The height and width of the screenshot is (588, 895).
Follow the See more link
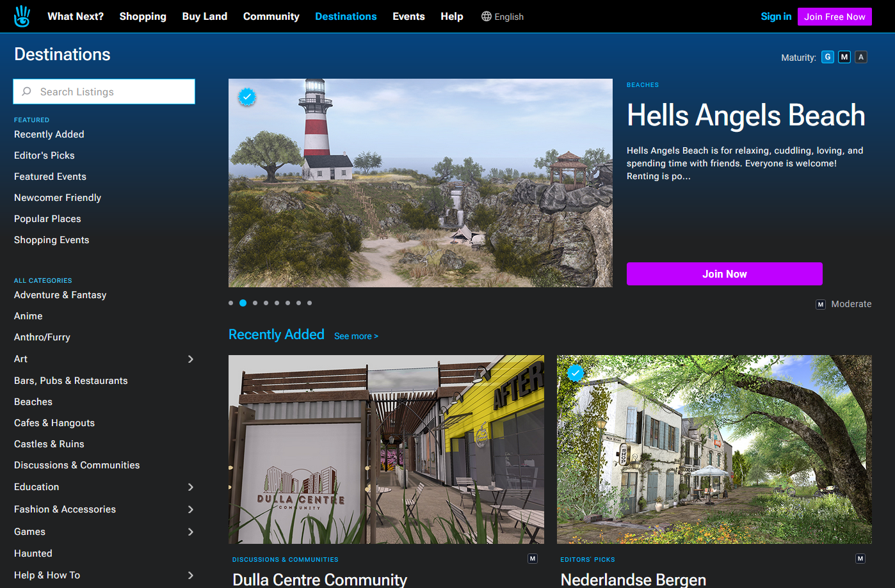pos(356,336)
